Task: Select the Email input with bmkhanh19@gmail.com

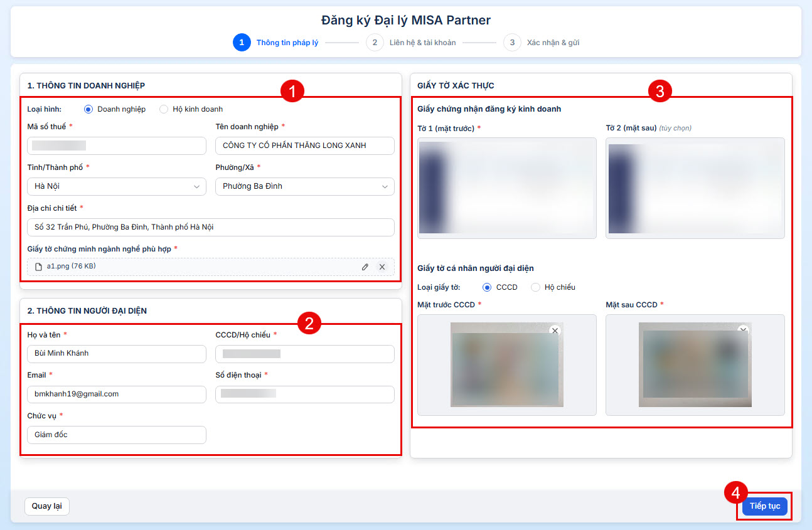Action: click(x=117, y=394)
